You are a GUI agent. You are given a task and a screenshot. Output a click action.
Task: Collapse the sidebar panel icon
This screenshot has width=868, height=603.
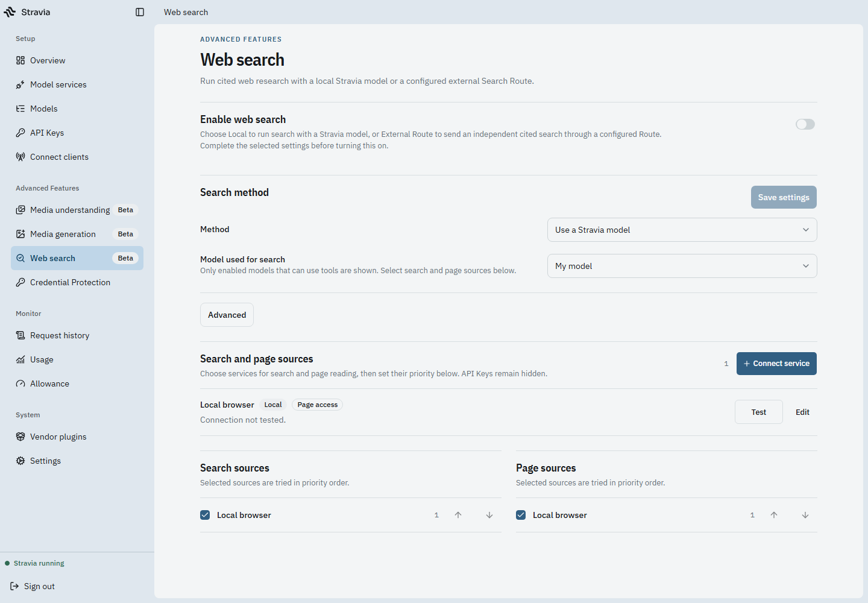[x=140, y=12]
